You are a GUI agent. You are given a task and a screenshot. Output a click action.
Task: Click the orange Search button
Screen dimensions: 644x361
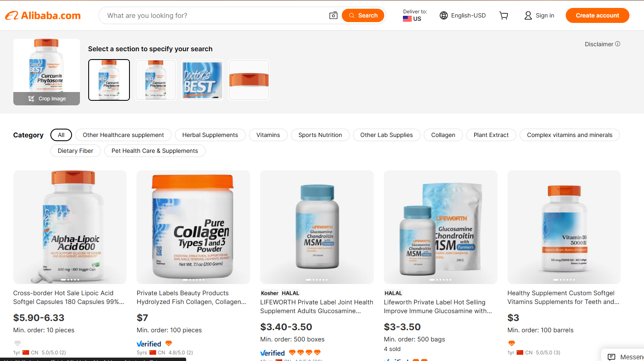tap(363, 15)
